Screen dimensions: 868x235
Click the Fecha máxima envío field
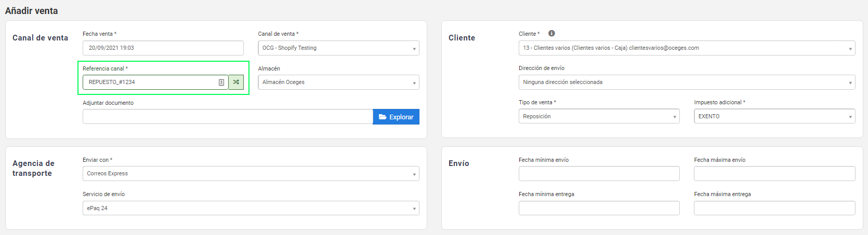774,173
